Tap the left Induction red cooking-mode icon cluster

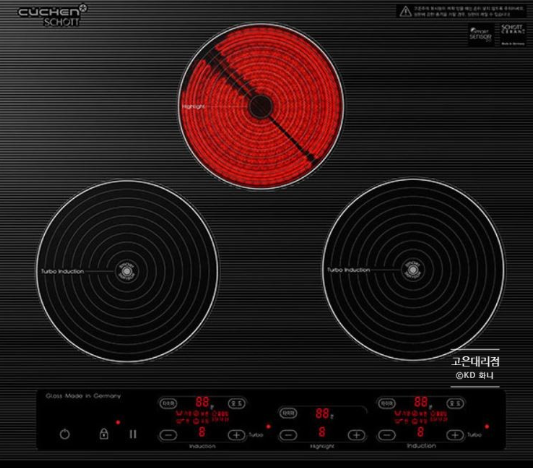pos(202,417)
